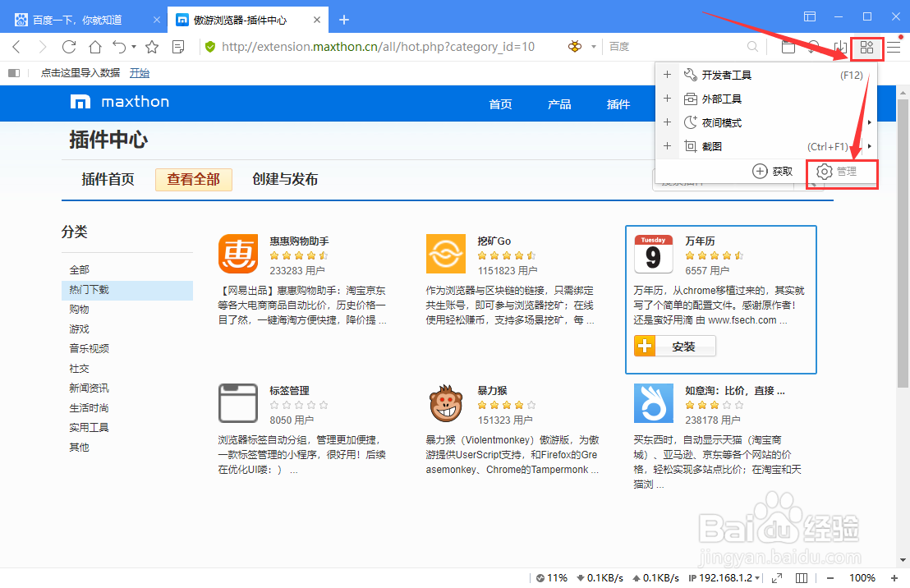Open 首页 in site navigation
Image resolution: width=910 pixels, height=588 pixels.
point(500,104)
